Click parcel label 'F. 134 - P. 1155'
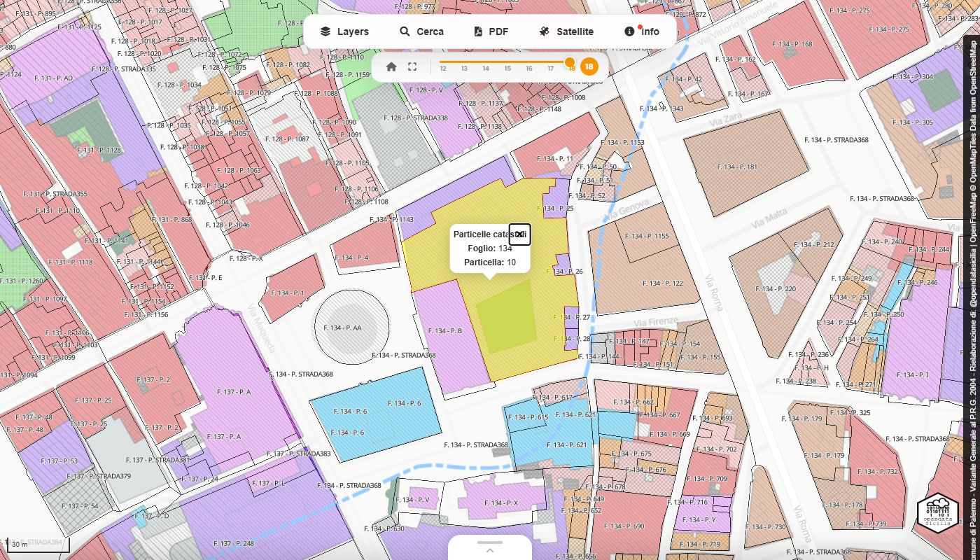Screen dimensions: 980x560 (647, 237)
